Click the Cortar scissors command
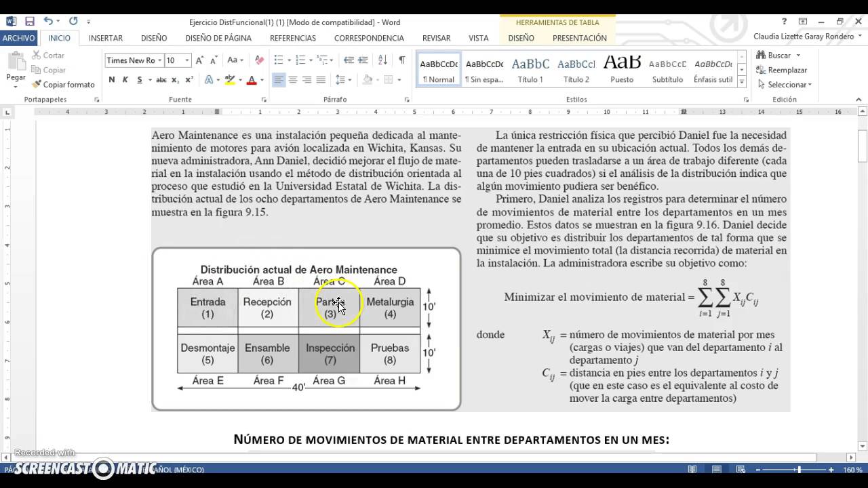Screen dimensions: 868x488 48,56
